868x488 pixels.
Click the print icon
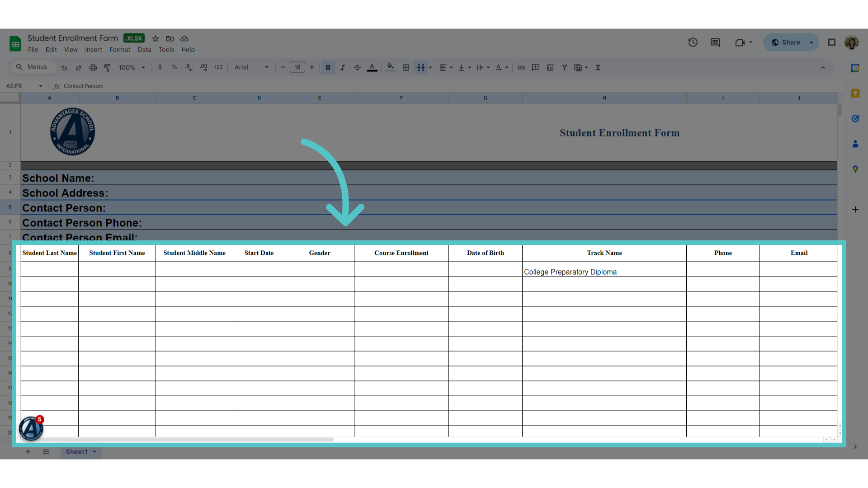click(x=93, y=67)
